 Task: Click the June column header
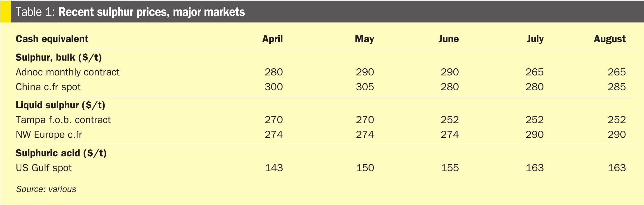tap(448, 39)
